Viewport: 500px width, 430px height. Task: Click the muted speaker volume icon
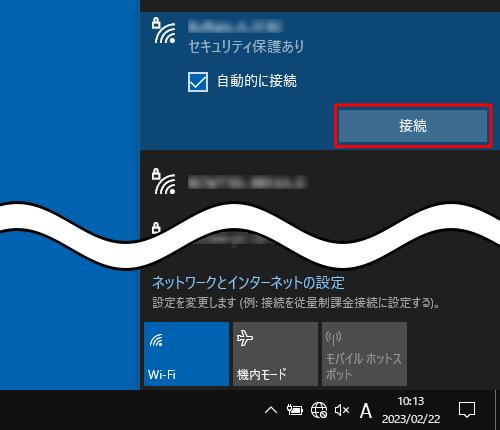(x=342, y=410)
